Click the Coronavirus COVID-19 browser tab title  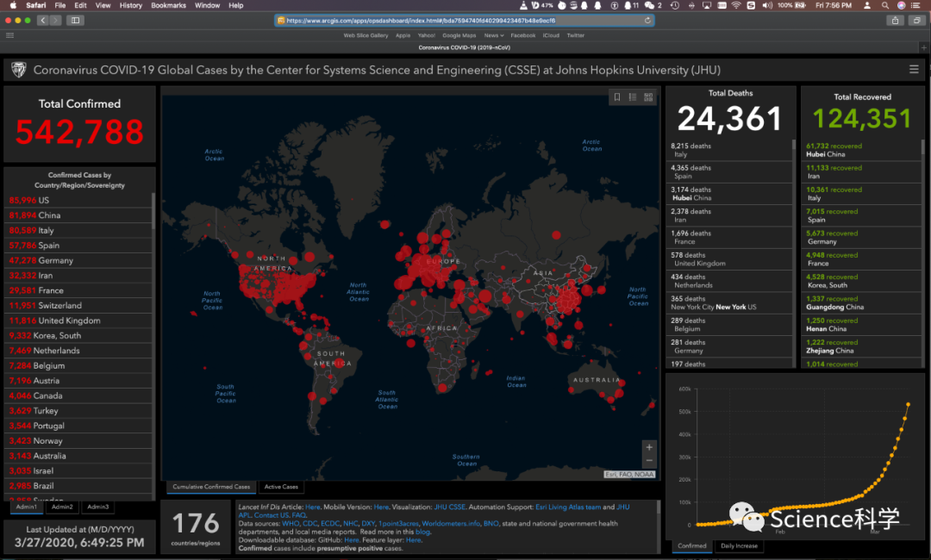[x=465, y=47]
